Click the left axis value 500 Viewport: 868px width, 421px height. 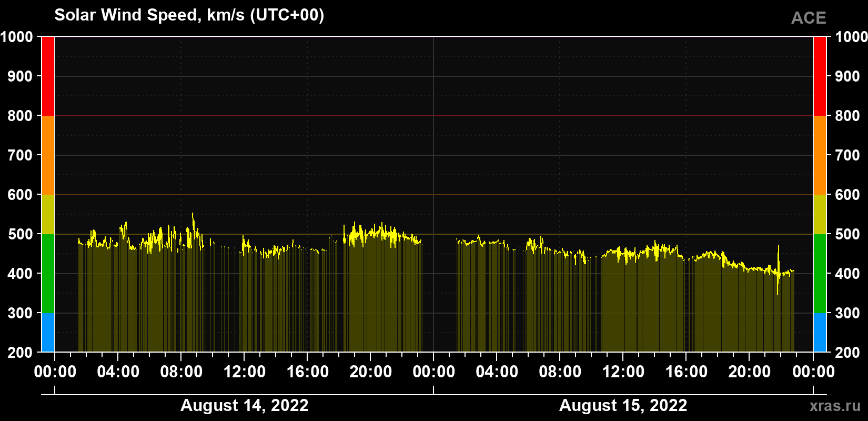(x=21, y=234)
